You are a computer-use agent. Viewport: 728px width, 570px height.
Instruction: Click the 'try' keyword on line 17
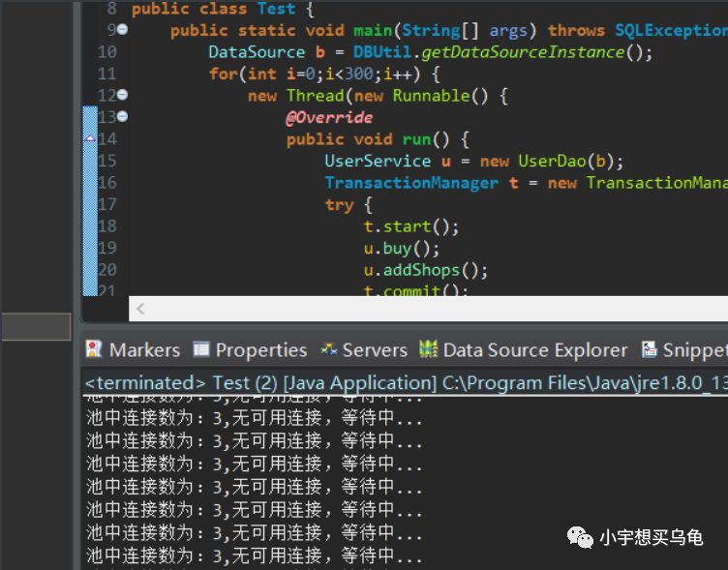pyautogui.click(x=340, y=205)
